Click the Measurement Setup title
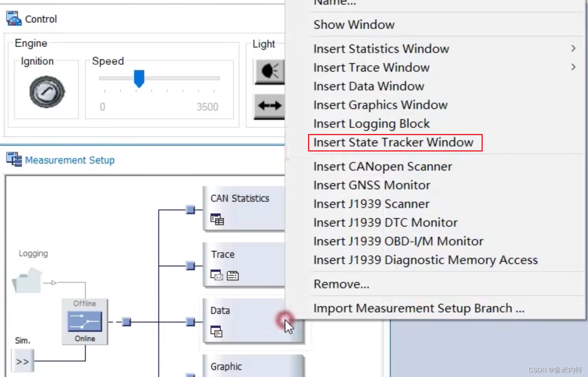The image size is (588, 377). coord(70,160)
